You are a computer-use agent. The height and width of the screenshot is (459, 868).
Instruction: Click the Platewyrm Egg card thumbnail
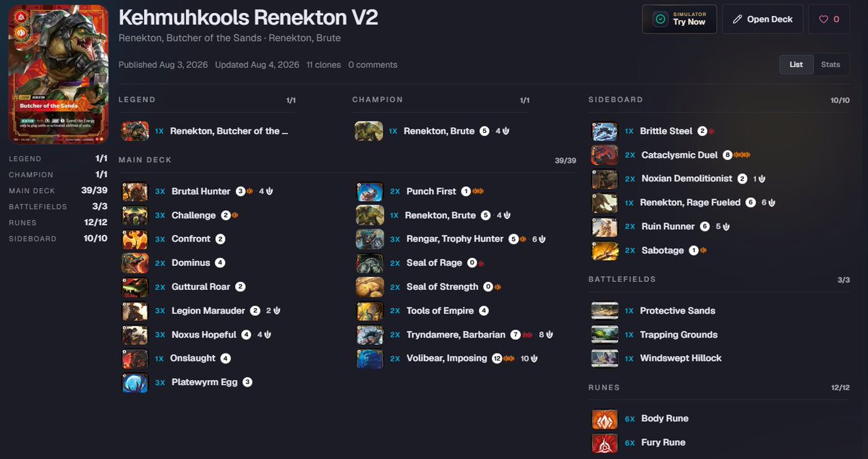click(135, 382)
